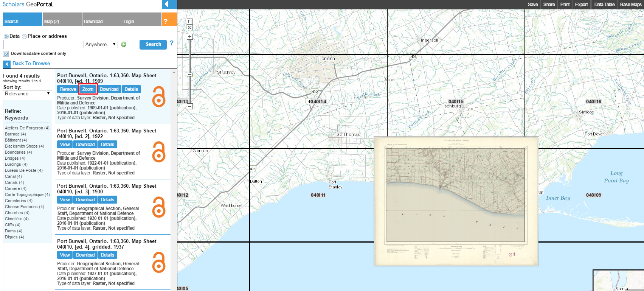644x291 pixels.
Task: Switch to the Map (2) tab
Action: click(52, 21)
